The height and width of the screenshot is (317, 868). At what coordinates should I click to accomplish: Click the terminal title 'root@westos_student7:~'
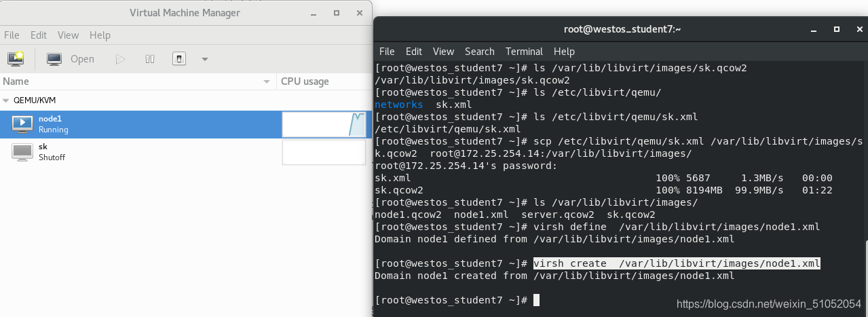click(x=622, y=29)
